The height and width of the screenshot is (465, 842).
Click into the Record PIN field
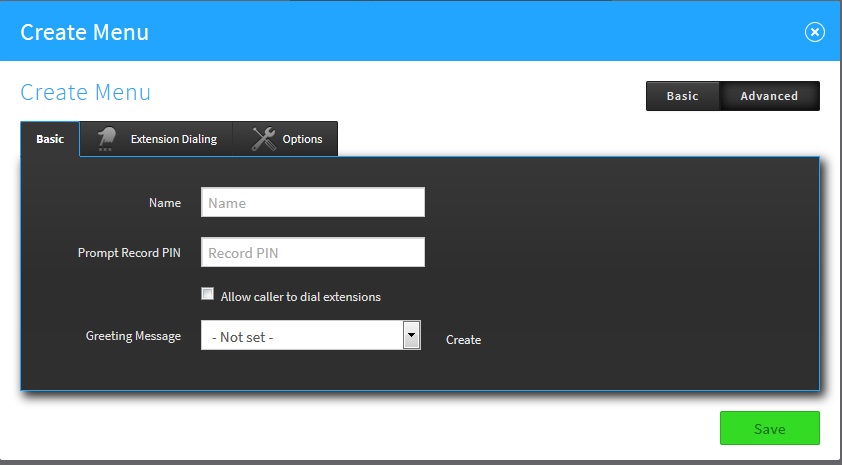click(x=312, y=253)
